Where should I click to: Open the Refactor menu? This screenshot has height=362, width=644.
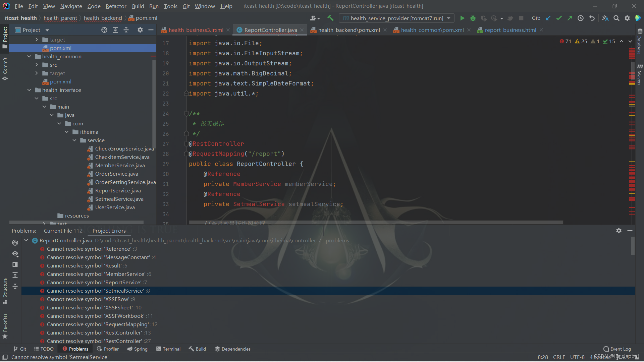[x=116, y=6]
